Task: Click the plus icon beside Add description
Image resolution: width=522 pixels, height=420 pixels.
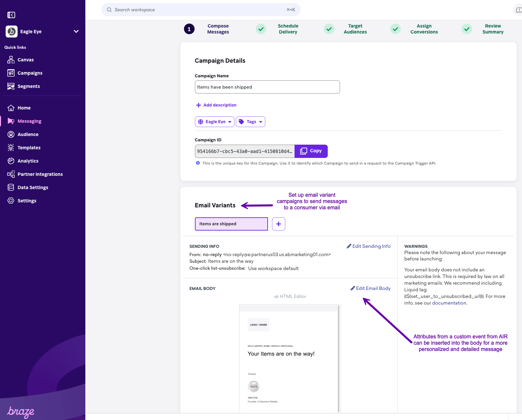Action: point(199,105)
